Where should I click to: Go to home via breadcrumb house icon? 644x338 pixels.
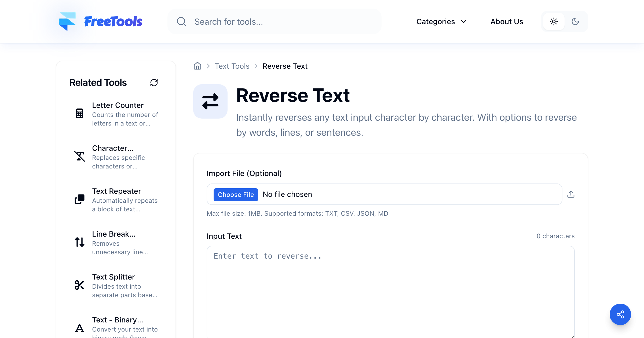click(197, 66)
